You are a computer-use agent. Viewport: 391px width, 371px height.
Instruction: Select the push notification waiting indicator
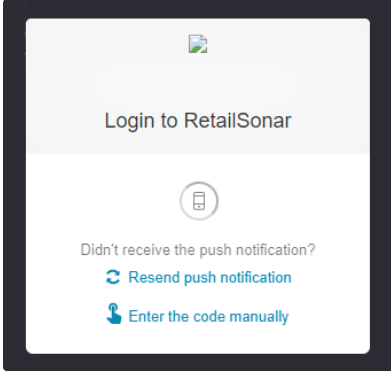[199, 201]
